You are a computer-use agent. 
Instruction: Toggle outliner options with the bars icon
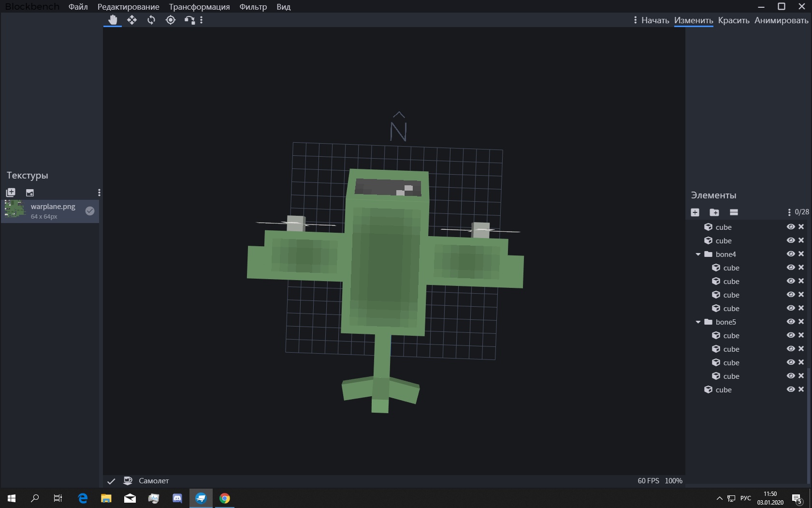(734, 212)
